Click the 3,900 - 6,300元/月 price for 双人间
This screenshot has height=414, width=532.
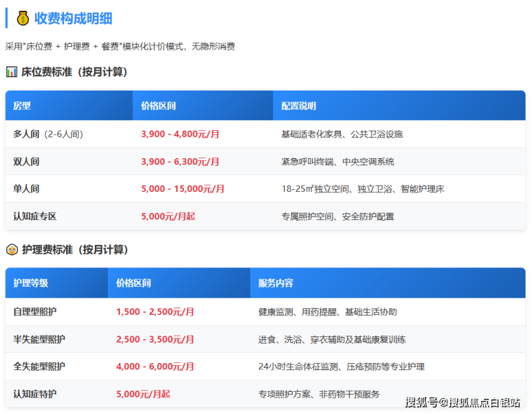pos(180,162)
